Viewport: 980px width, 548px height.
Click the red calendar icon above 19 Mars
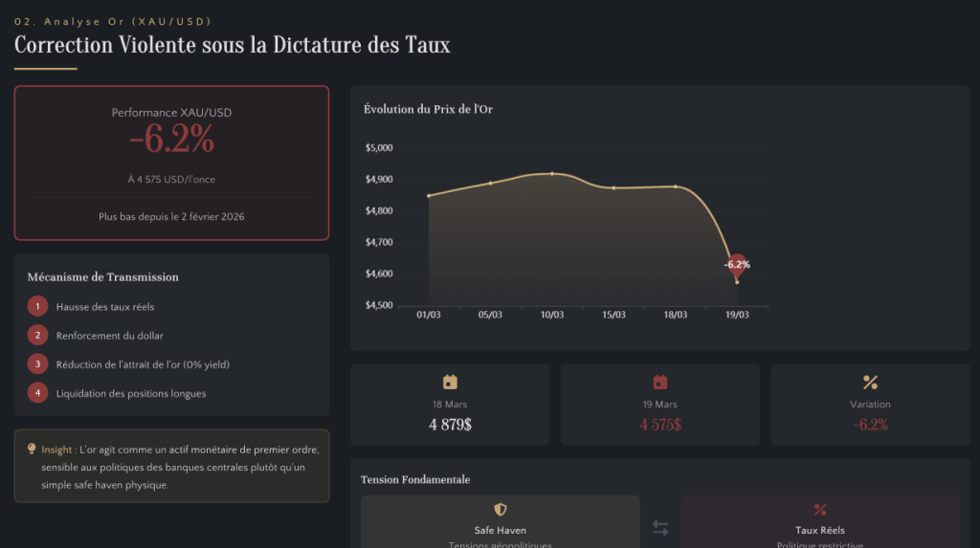[659, 382]
